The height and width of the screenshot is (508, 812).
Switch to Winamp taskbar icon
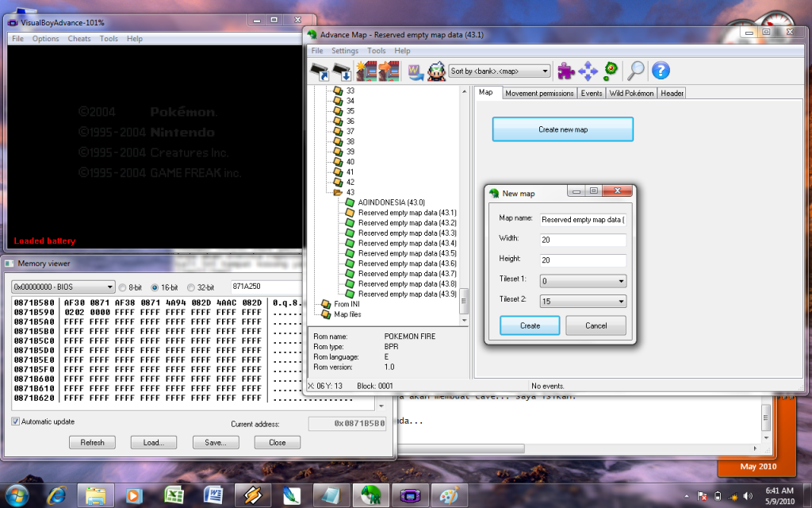pyautogui.click(x=253, y=495)
